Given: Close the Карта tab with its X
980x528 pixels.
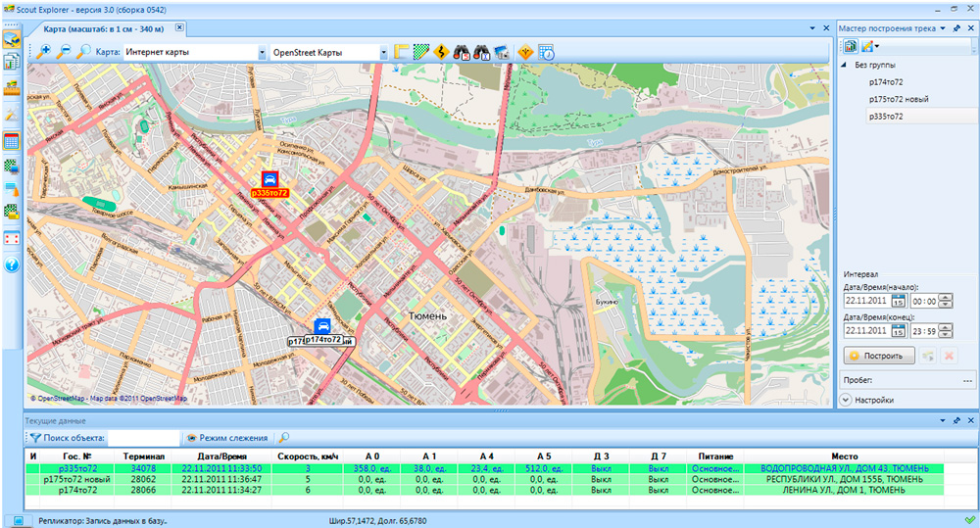Looking at the screenshot, I should click(x=179, y=27).
